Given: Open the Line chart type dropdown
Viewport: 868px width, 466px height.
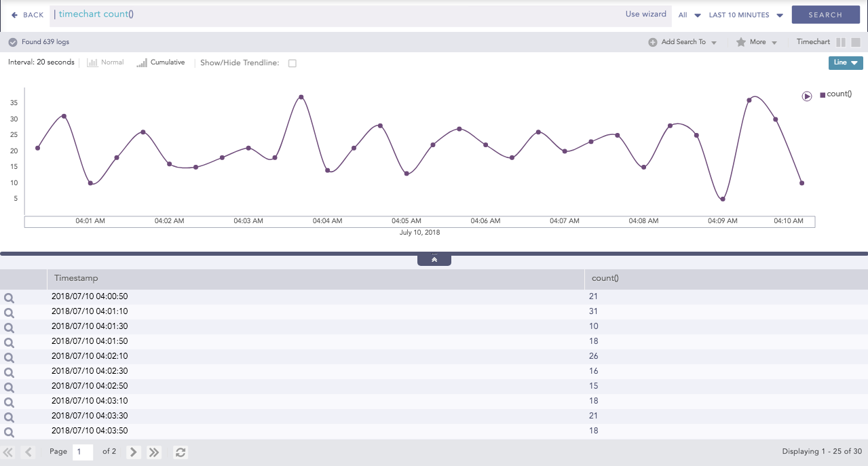Looking at the screenshot, I should tap(845, 62).
